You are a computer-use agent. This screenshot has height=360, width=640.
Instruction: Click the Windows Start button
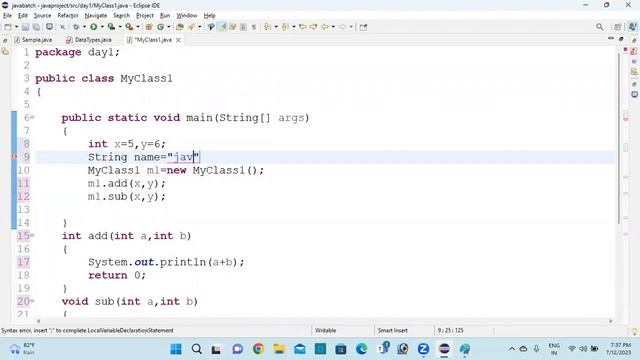[x=176, y=349]
